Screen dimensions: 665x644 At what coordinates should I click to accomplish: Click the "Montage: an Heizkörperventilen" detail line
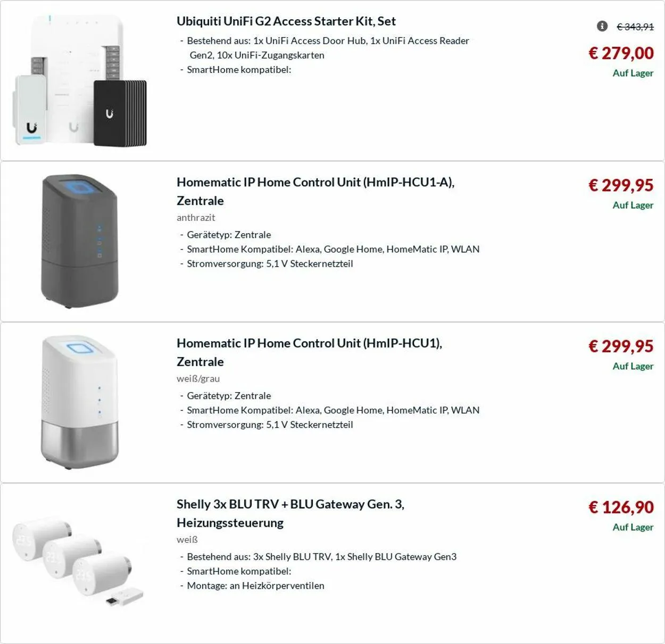click(255, 586)
